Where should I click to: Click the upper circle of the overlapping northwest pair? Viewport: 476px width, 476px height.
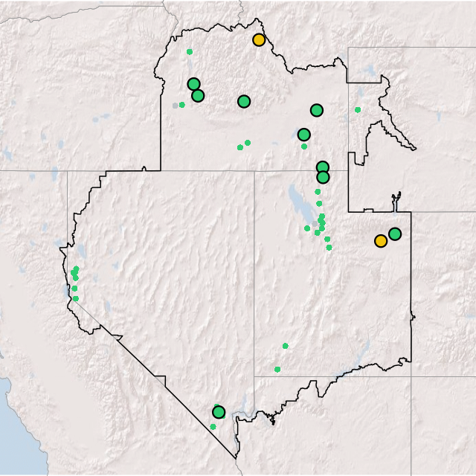tap(193, 84)
